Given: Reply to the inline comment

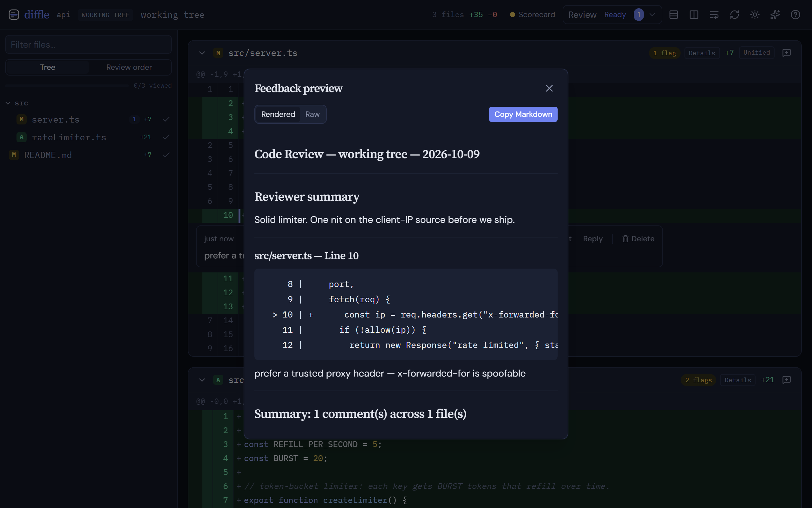Looking at the screenshot, I should (x=593, y=239).
